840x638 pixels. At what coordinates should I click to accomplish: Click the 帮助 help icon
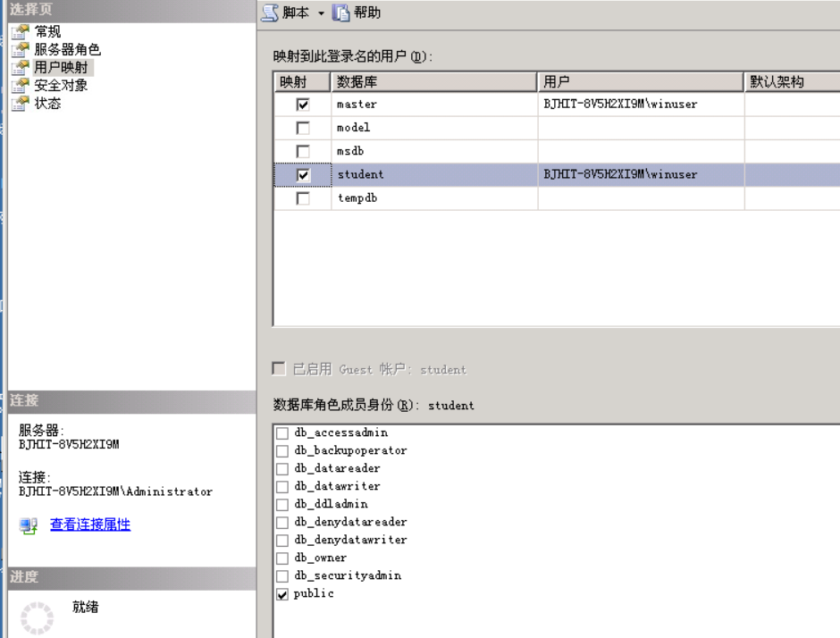340,13
